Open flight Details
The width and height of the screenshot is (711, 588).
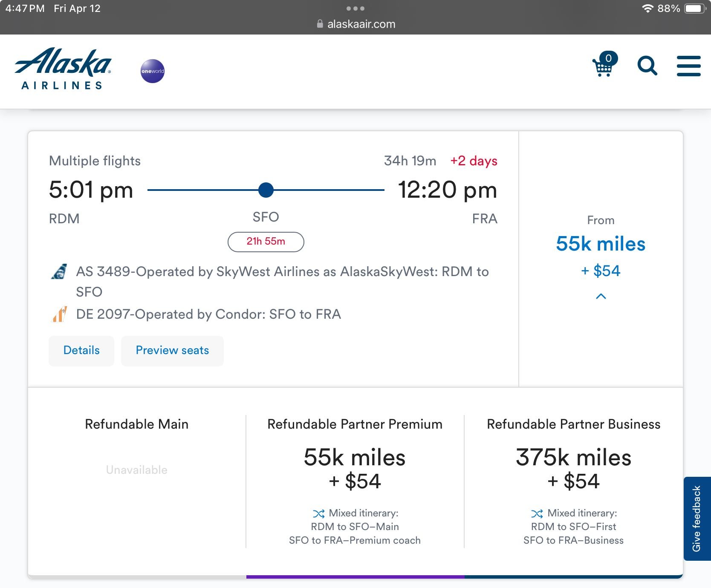pos(81,351)
